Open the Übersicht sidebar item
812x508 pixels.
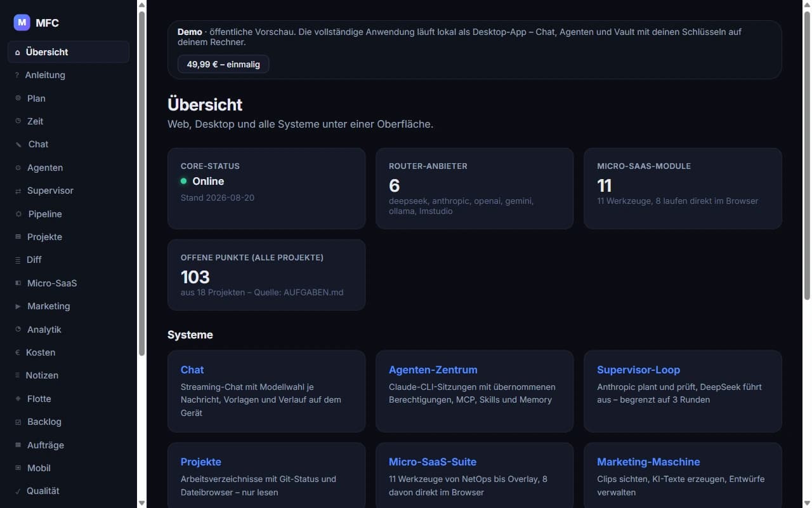coord(69,52)
